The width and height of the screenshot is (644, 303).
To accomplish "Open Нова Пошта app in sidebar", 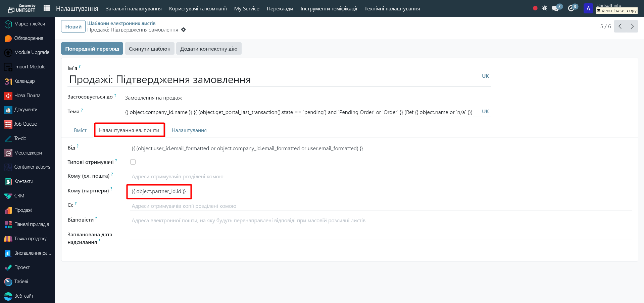I will (x=27, y=96).
